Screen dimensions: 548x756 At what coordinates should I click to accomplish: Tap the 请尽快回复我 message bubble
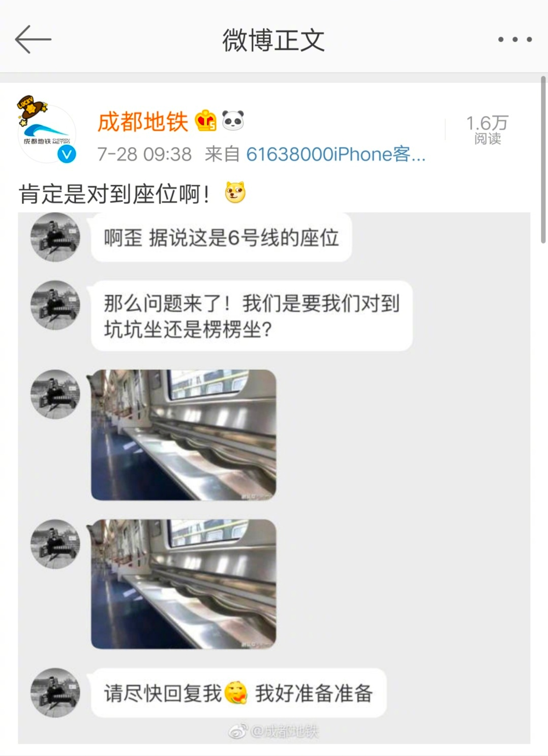click(x=238, y=693)
